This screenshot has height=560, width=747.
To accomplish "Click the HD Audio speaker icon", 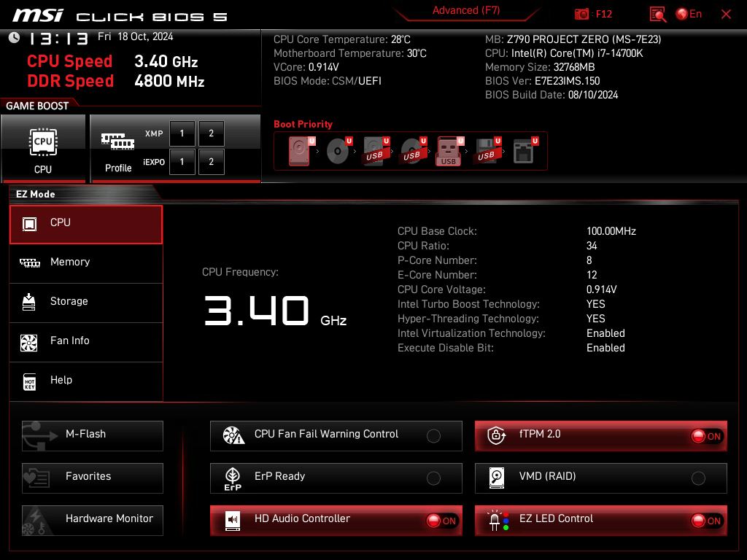I will tap(233, 521).
